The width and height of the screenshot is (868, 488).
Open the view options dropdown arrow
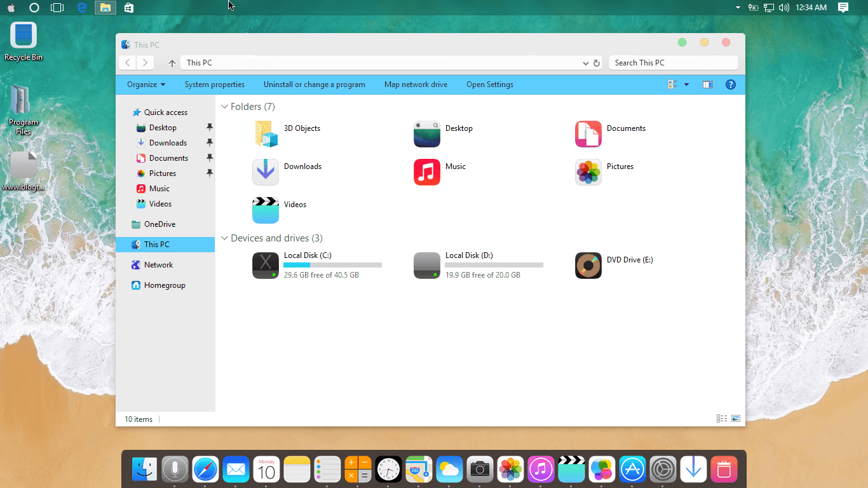686,85
